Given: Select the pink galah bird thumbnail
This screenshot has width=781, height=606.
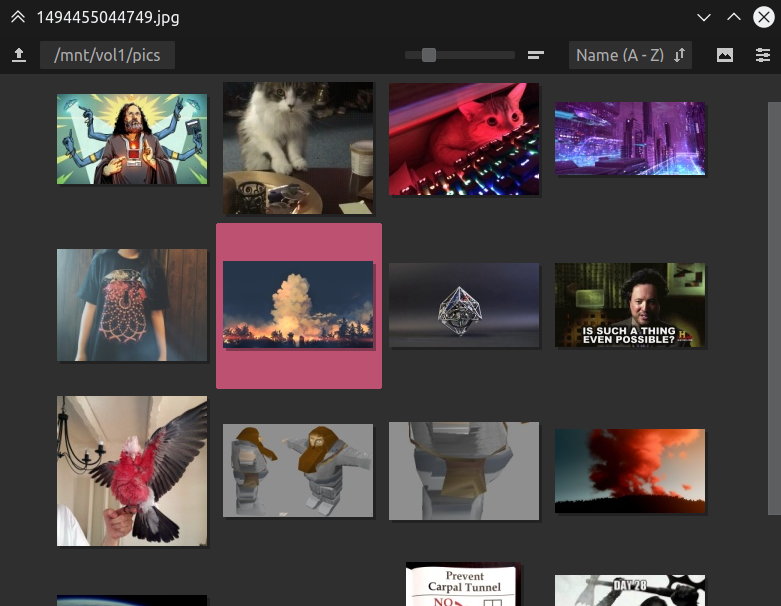Looking at the screenshot, I should 132,471.
